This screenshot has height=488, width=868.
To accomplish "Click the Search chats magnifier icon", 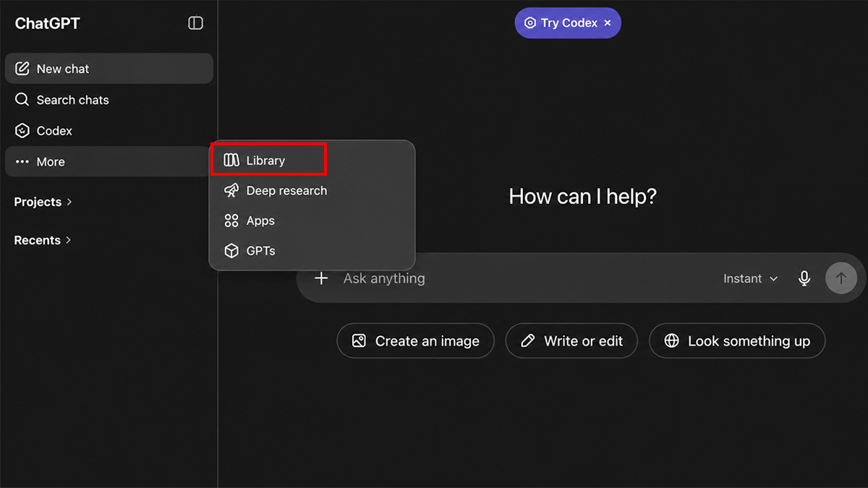I will pyautogui.click(x=22, y=100).
